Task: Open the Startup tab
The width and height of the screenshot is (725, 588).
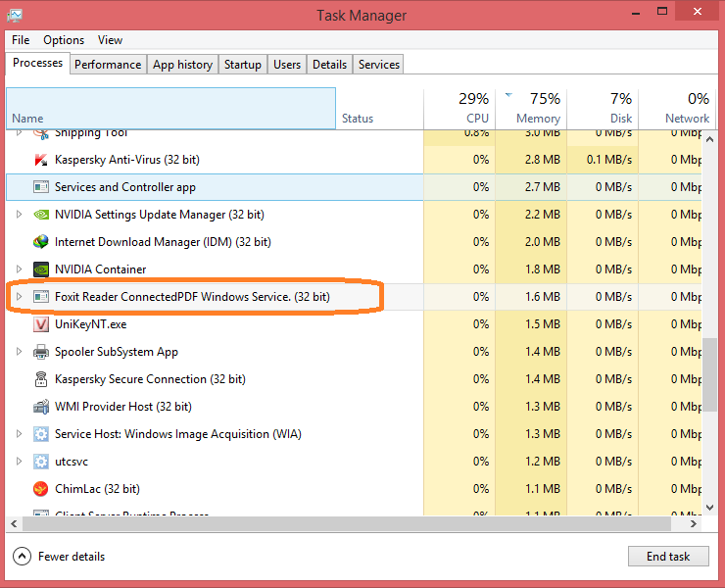Action: [x=242, y=65]
